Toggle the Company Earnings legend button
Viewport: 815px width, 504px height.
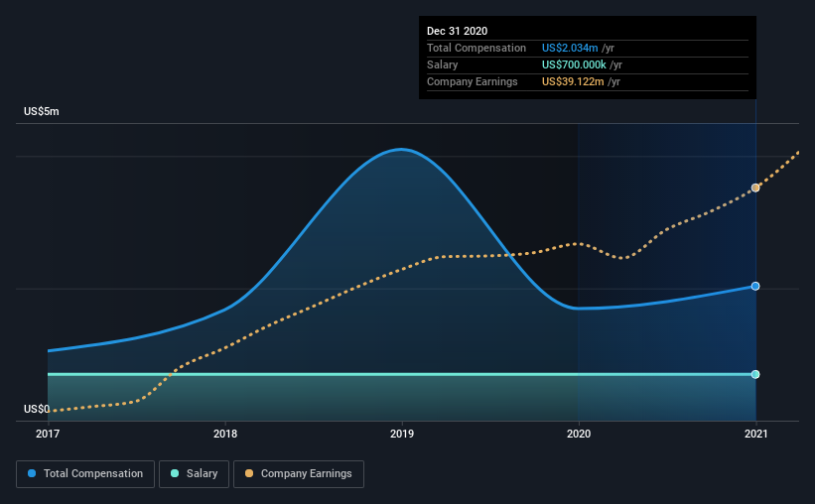(299, 474)
